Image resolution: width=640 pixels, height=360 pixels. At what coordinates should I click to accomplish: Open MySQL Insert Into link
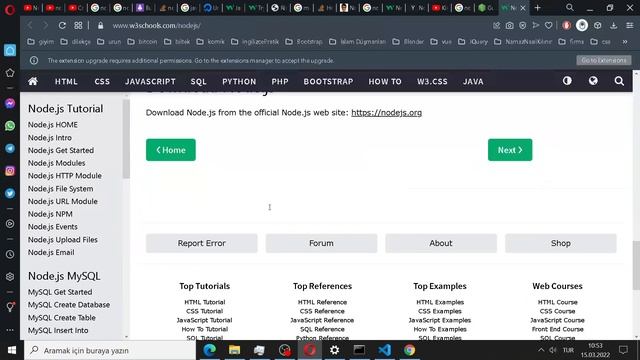58,330
